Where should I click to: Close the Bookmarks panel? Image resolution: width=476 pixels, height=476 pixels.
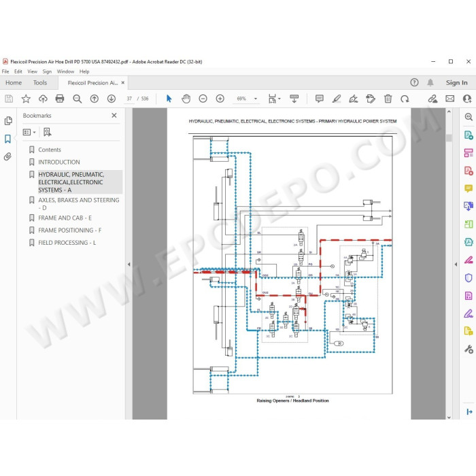(114, 116)
